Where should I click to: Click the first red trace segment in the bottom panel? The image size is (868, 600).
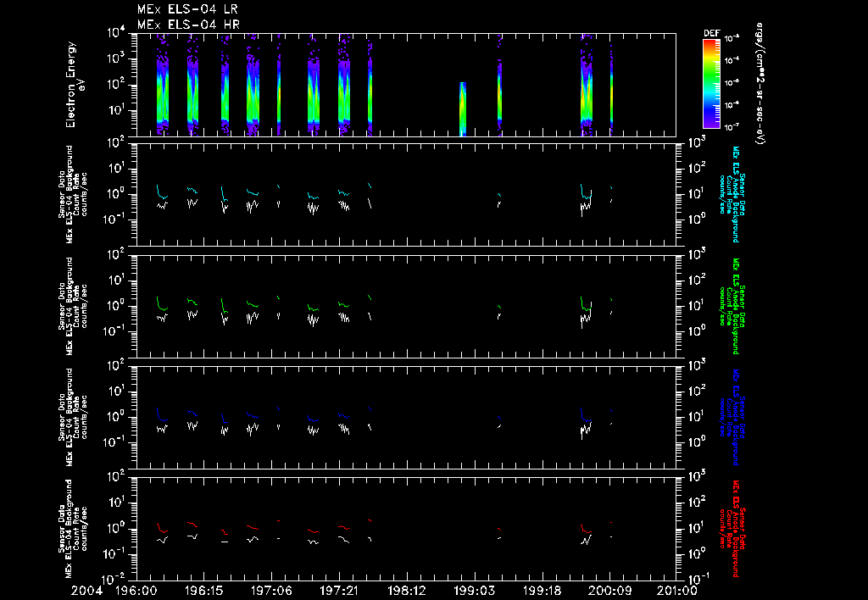162,529
